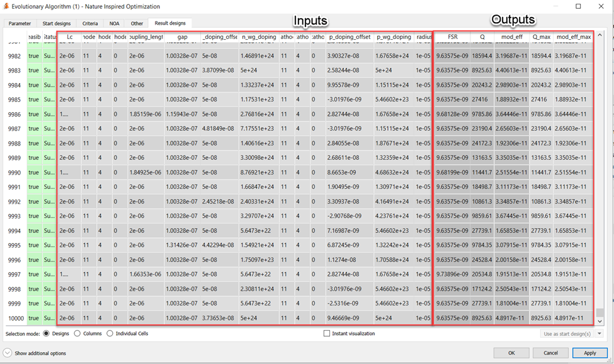Expand Show additional options

coord(8,353)
